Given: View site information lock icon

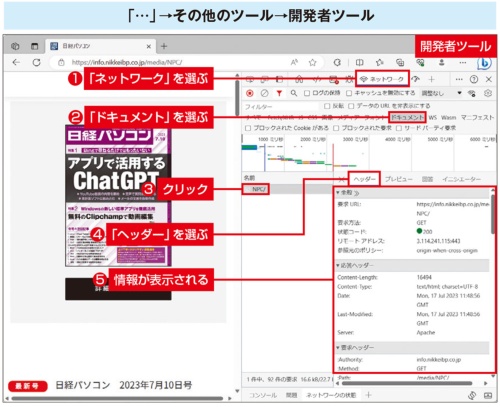Looking at the screenshot, I should pyautogui.click(x=61, y=62).
